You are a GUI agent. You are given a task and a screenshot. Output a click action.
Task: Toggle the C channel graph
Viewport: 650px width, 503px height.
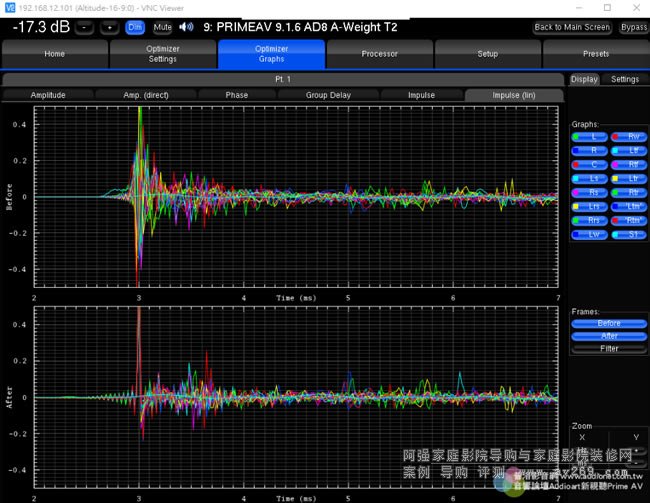pos(591,164)
